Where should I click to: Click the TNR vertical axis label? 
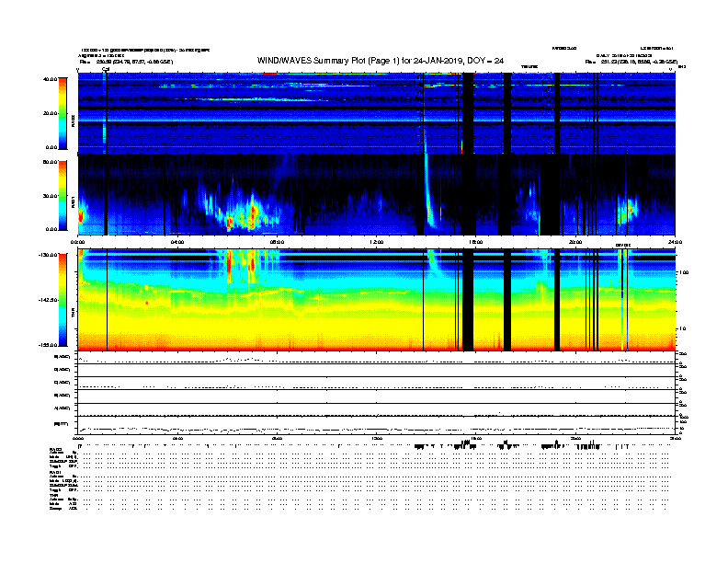pos(73,315)
